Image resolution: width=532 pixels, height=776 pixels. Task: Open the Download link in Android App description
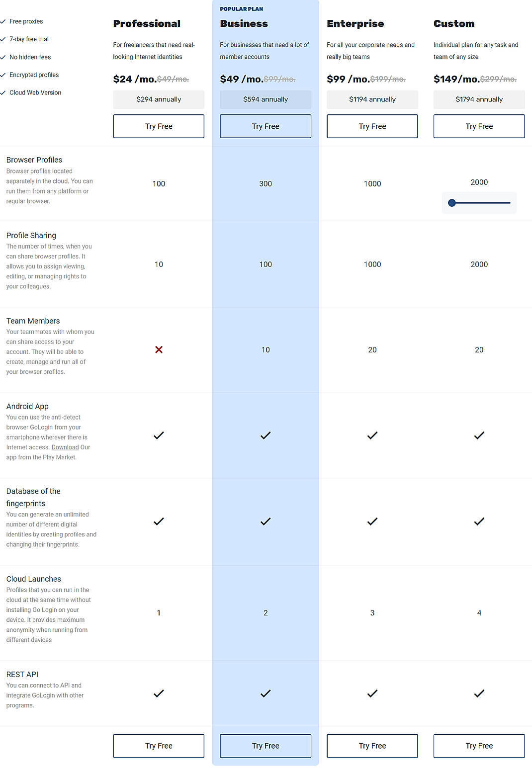coord(65,447)
